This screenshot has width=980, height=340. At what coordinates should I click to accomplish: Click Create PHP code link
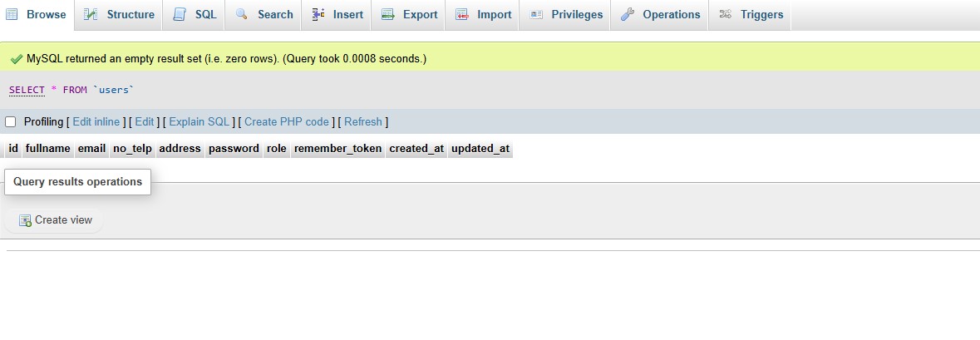[287, 122]
